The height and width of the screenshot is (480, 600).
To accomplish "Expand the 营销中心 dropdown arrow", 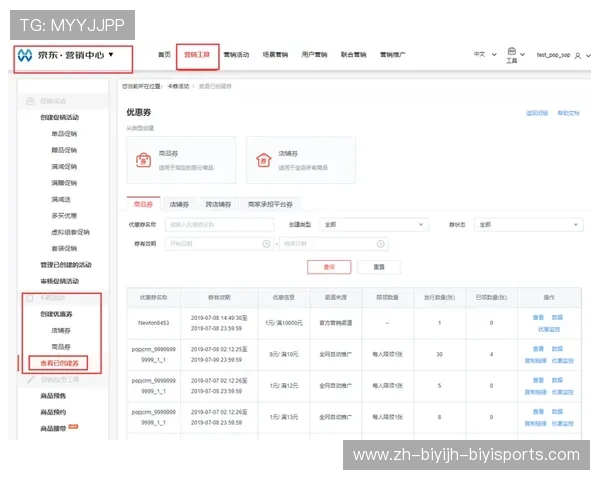I will pos(112,55).
